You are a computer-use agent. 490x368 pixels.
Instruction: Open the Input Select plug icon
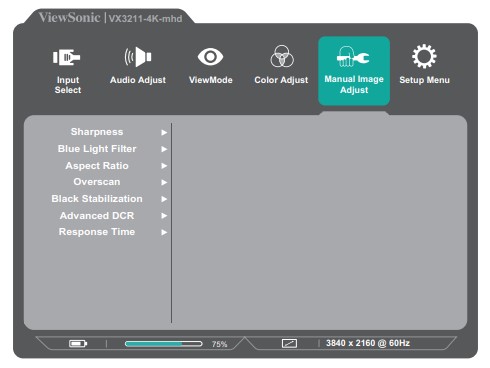point(67,57)
